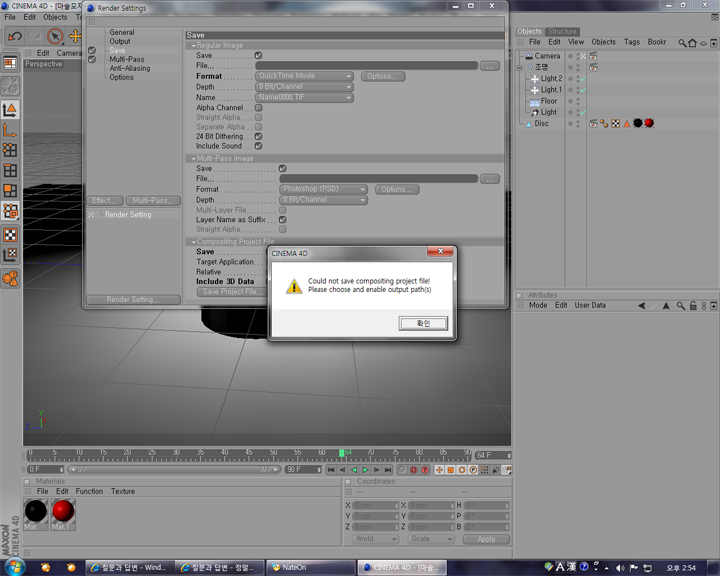Image resolution: width=720 pixels, height=576 pixels.
Task: Select the Texture checkerboard tool icon
Action: coord(10,235)
